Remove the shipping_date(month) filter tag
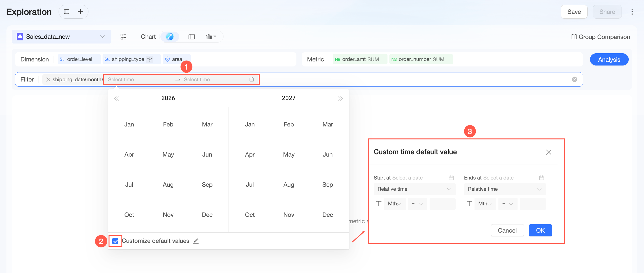Screen dimensions: 644x273 (48, 80)
